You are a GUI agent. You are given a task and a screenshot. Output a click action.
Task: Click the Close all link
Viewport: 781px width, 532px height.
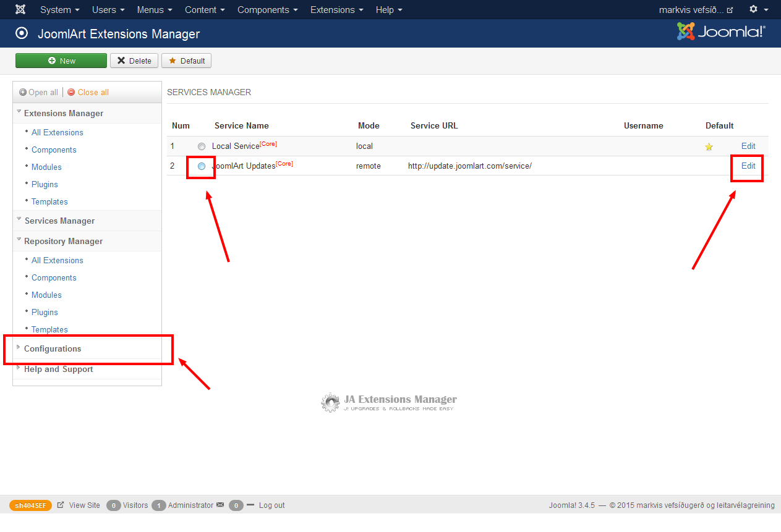point(93,92)
